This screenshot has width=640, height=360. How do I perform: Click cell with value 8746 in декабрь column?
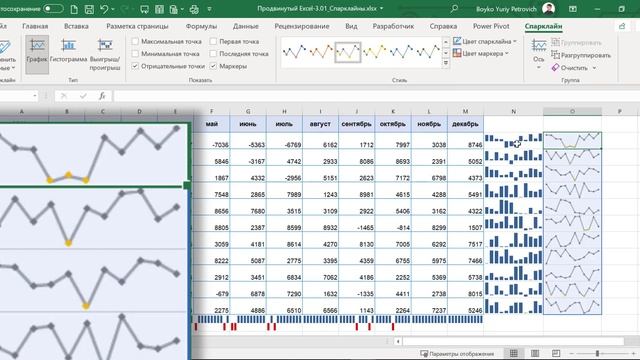pos(465,141)
